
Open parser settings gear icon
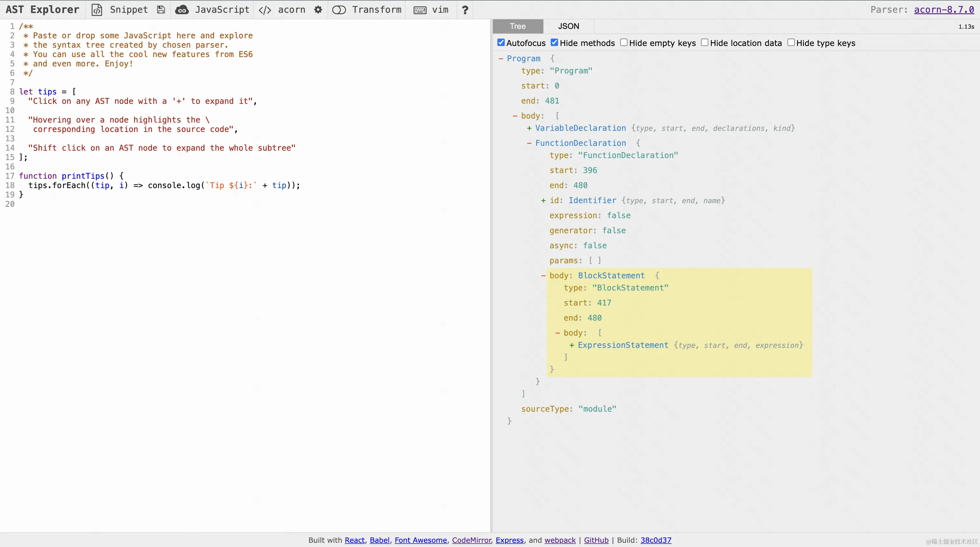[318, 10]
